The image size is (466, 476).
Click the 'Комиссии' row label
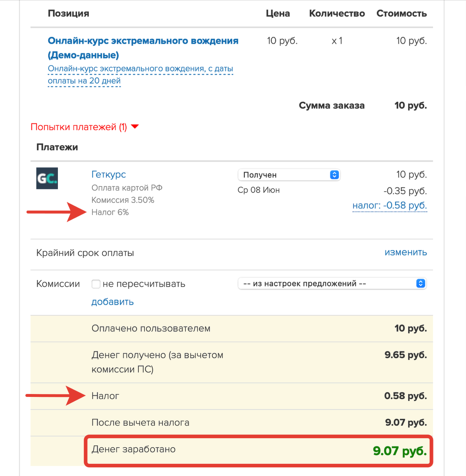58,284
